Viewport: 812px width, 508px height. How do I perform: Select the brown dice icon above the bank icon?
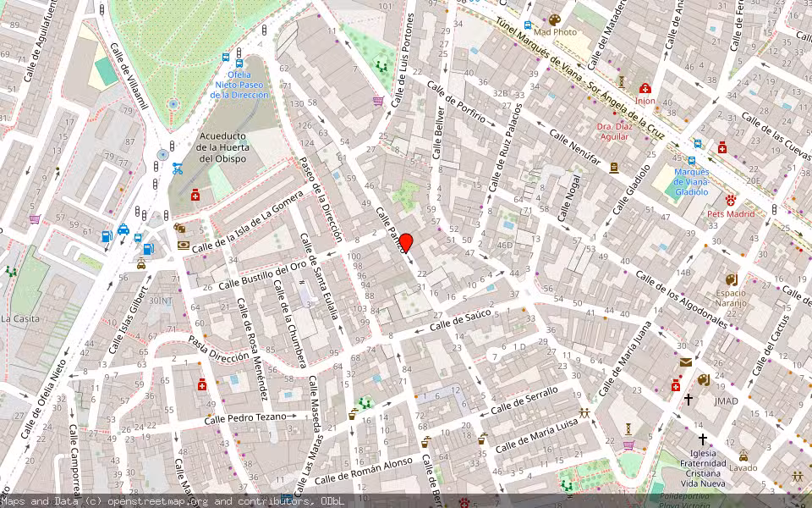click(179, 228)
